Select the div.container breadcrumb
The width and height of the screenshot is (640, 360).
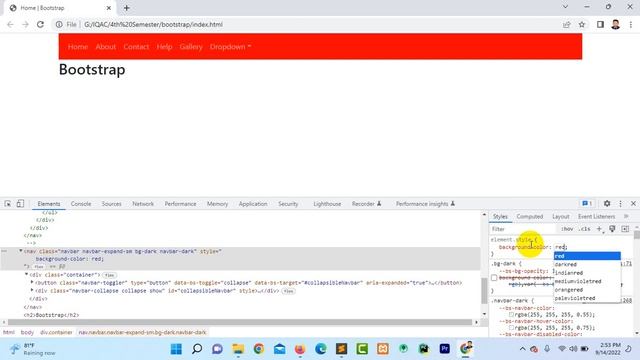click(x=56, y=332)
